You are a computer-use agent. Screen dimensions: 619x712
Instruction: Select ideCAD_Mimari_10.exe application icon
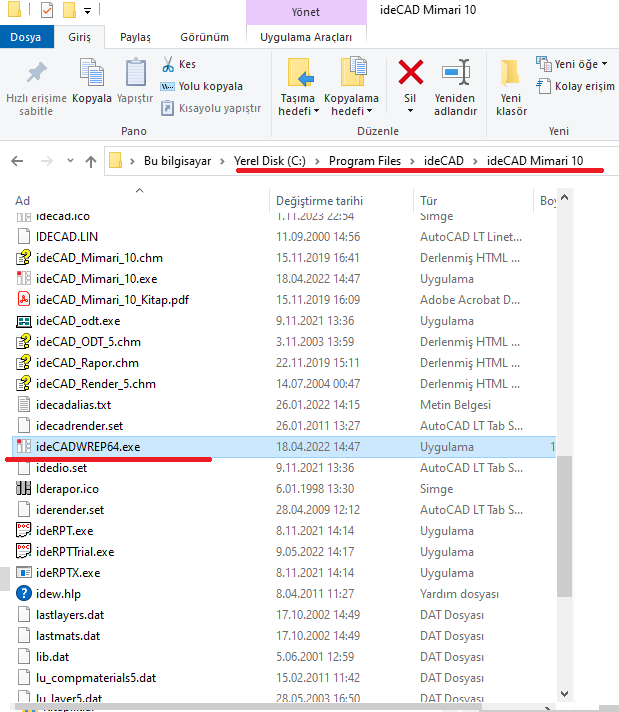click(x=24, y=279)
